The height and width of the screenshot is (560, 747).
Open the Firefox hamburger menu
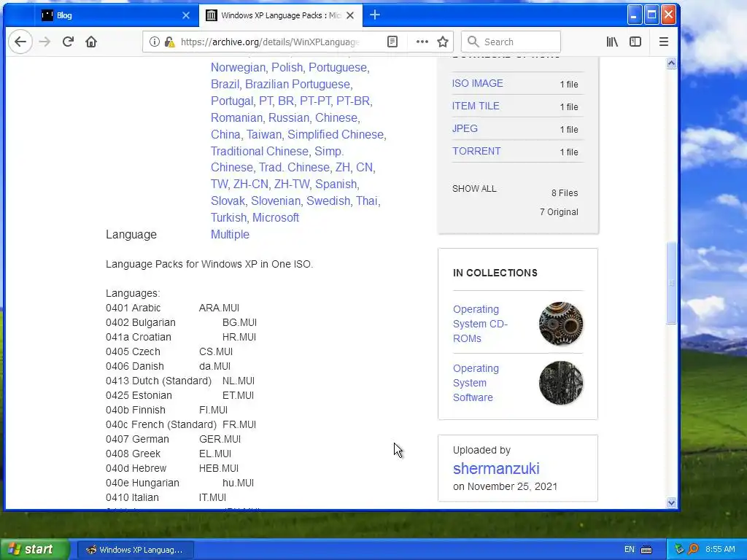(x=664, y=42)
